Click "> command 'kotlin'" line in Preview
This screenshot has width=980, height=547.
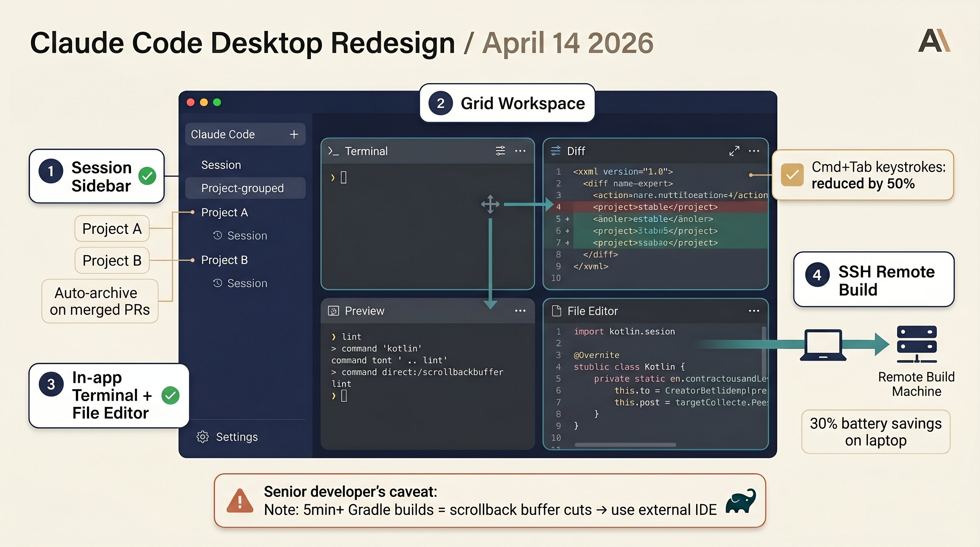[376, 348]
